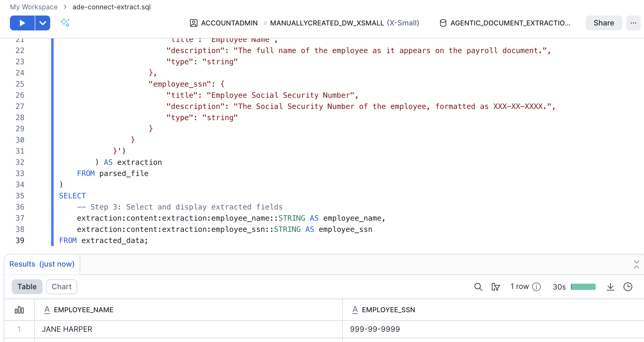The image size is (644, 342).
Task: Click the green query duration bar
Action: coord(583,287)
